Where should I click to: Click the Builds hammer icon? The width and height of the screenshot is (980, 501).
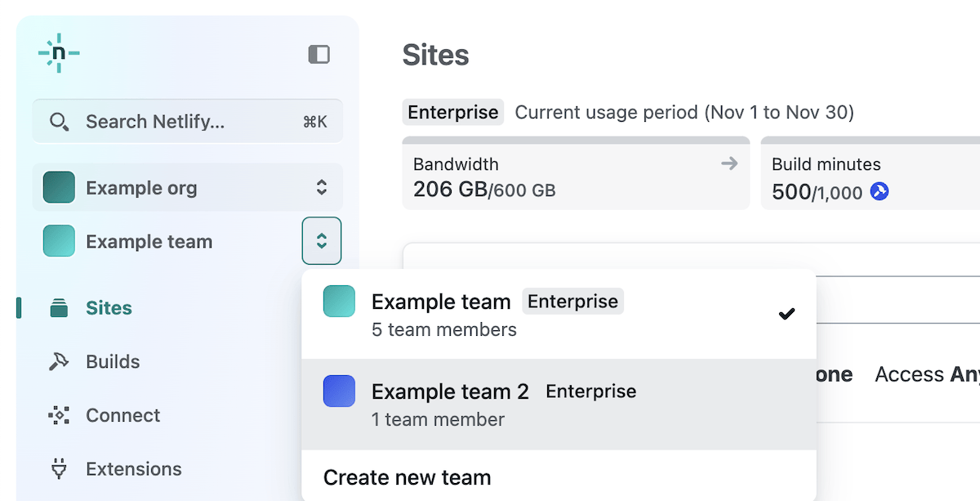click(59, 362)
